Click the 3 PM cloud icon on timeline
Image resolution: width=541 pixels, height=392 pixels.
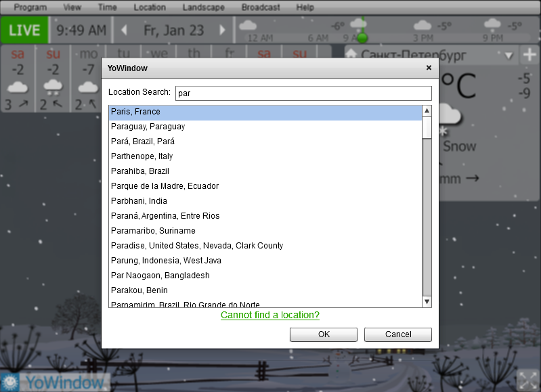423,25
